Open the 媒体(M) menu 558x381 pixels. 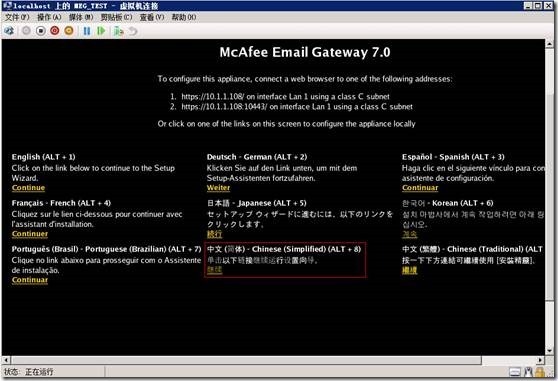(81, 17)
